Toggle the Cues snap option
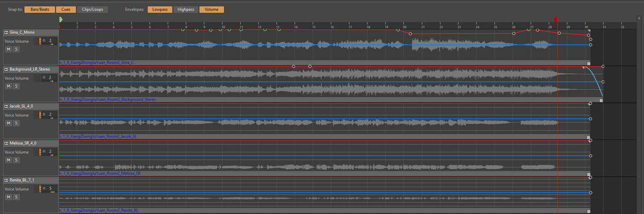The image size is (644, 214). tap(65, 10)
